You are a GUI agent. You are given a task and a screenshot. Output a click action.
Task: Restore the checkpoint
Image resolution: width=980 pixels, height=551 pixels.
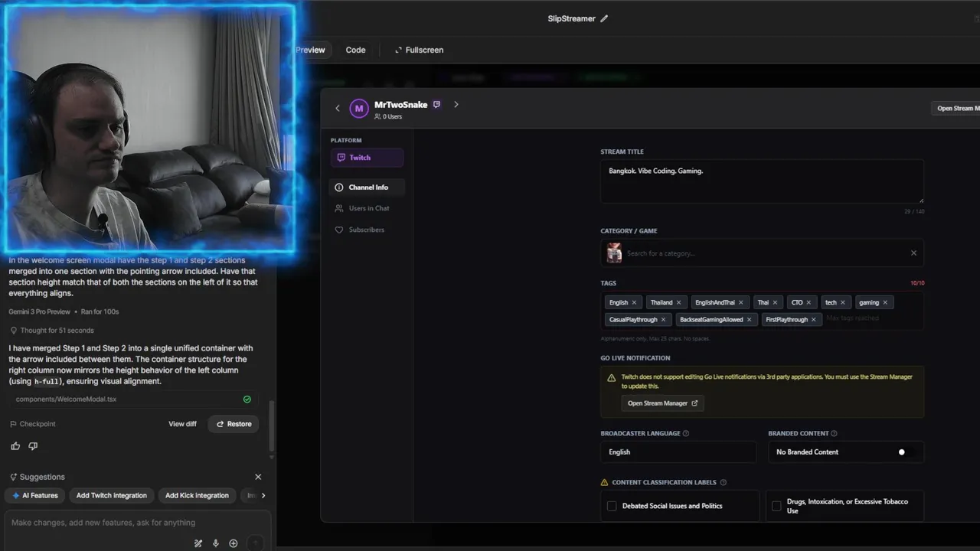234,424
